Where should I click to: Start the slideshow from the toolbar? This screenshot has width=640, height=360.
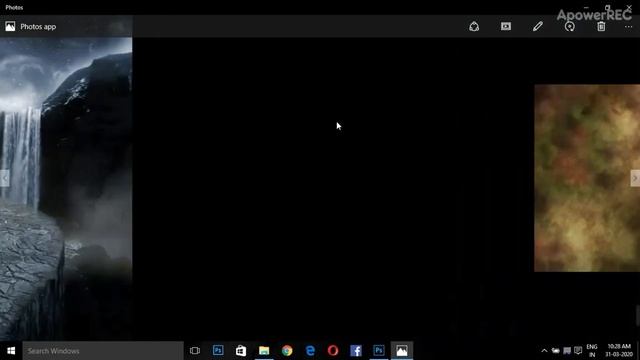point(506,27)
